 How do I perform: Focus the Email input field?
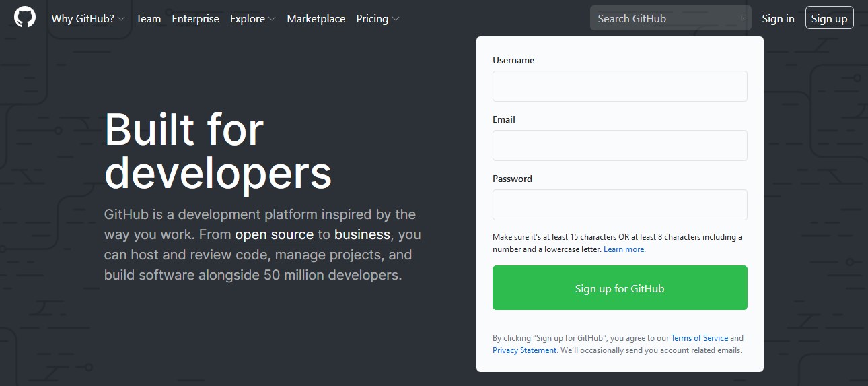pyautogui.click(x=620, y=146)
